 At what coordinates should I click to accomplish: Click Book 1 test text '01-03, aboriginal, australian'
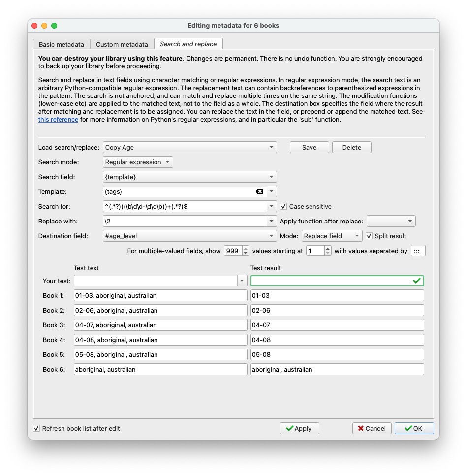[x=160, y=295]
